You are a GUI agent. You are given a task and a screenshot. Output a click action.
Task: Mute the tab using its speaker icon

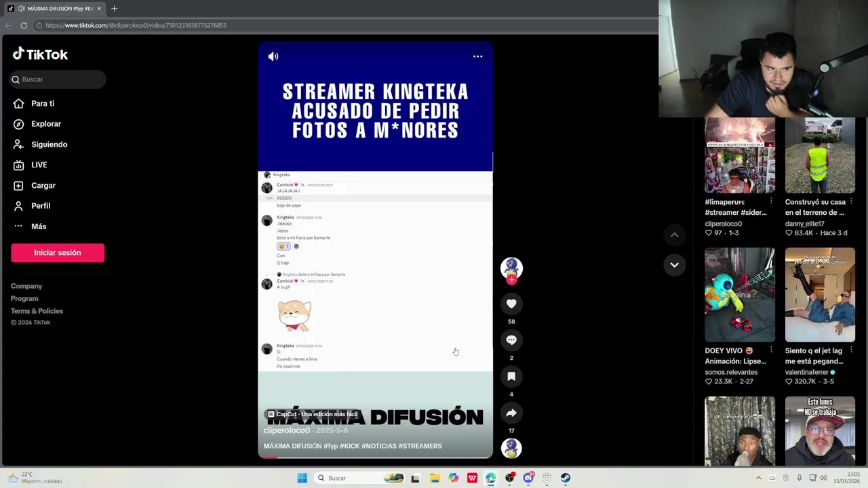(21, 9)
